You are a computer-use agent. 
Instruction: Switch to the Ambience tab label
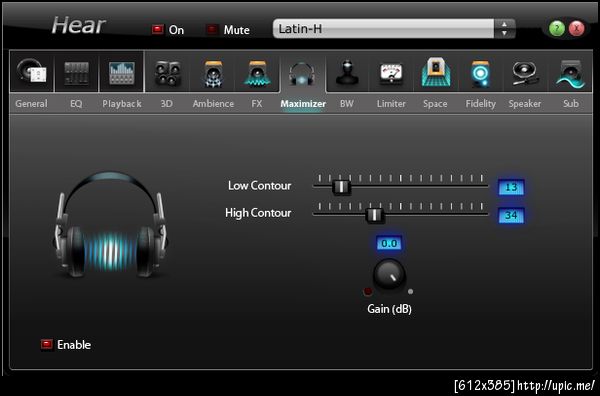coord(213,104)
